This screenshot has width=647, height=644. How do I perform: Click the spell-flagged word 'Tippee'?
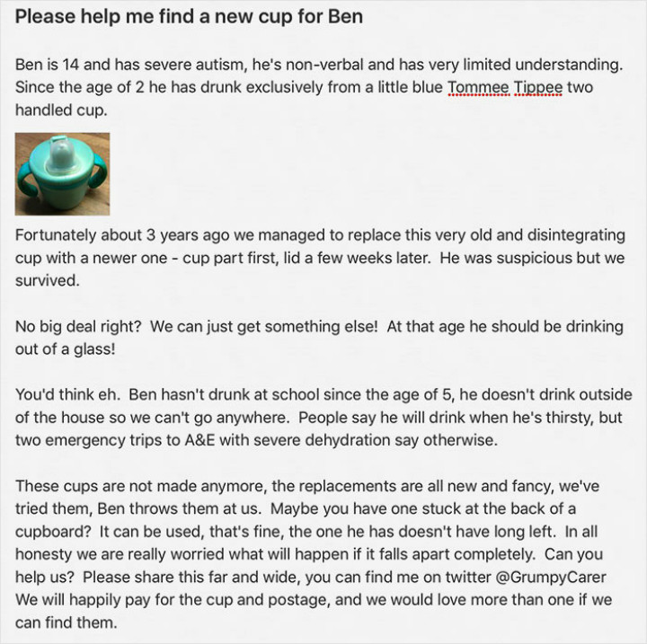[x=539, y=87]
